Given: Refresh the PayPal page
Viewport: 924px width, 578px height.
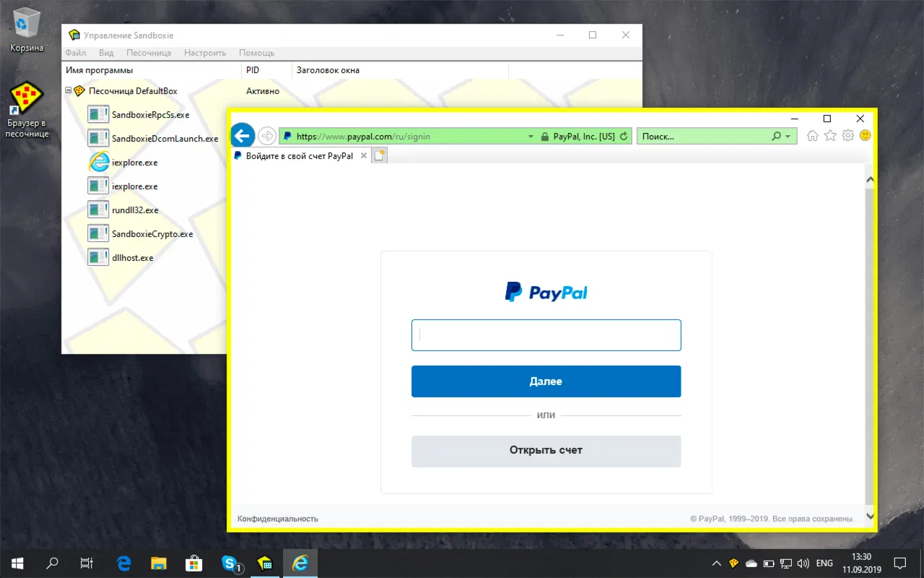Looking at the screenshot, I should (624, 136).
